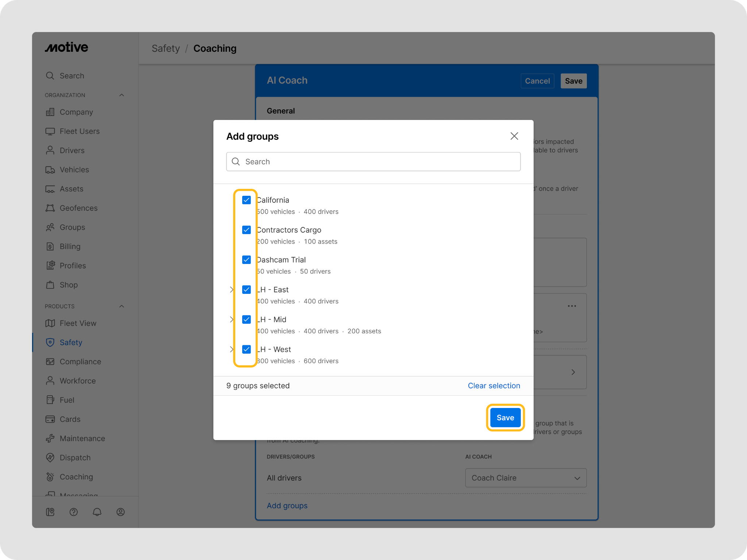
Task: Uncheck the LH - East checkbox
Action: coord(247,289)
